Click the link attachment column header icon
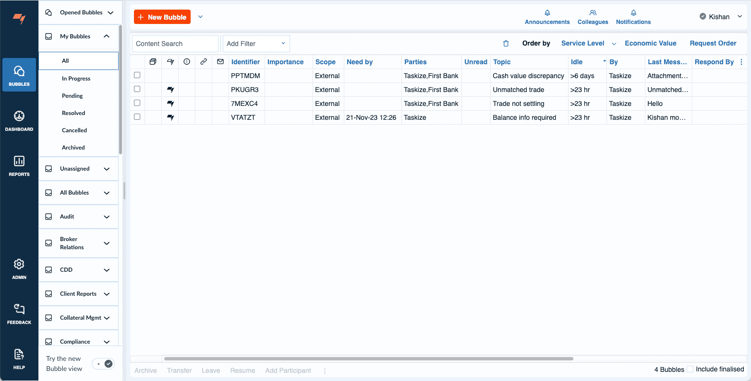751x381 pixels. (204, 62)
